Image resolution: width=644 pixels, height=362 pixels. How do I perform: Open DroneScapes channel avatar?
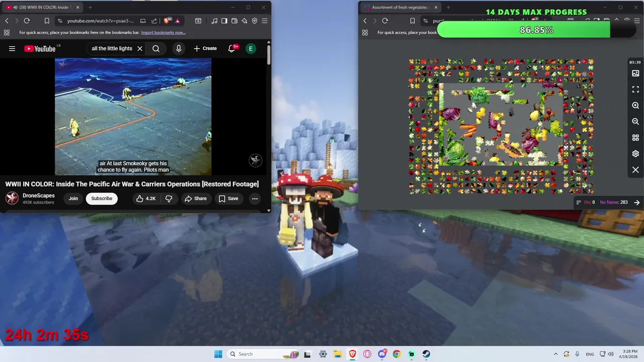tap(12, 199)
